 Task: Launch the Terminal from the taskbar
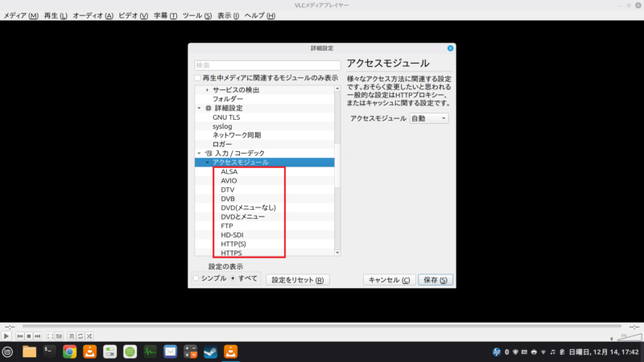[50, 352]
